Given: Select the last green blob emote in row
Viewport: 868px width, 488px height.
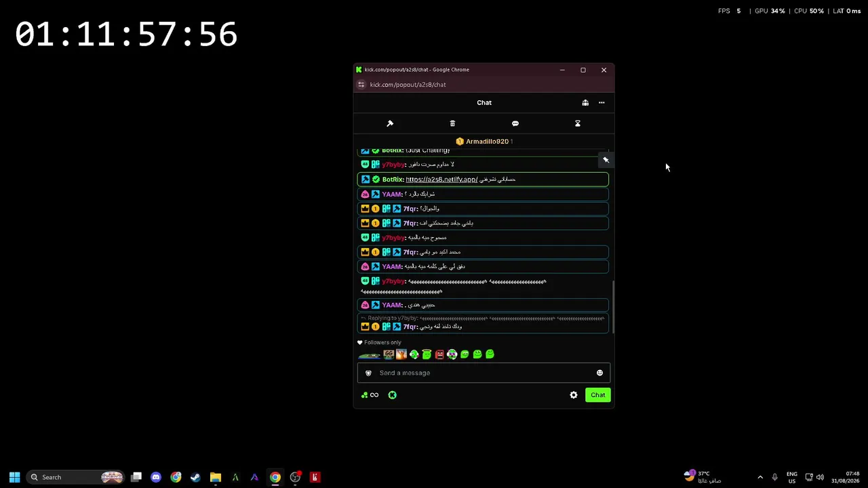Looking at the screenshot, I should tap(490, 354).
